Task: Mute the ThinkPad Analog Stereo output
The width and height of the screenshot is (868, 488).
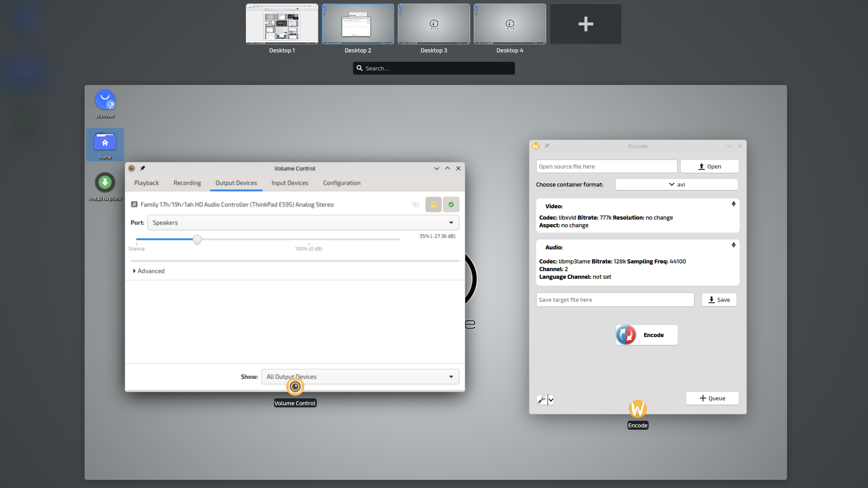Action: click(416, 205)
